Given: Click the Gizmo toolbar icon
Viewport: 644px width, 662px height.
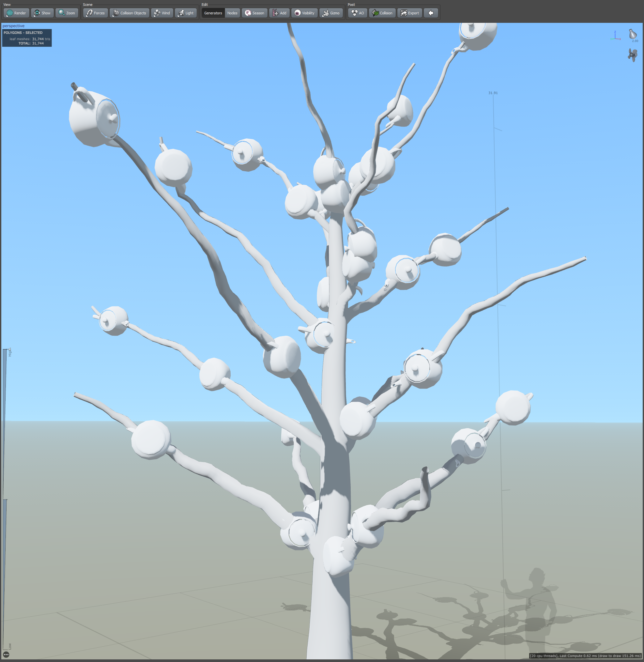Looking at the screenshot, I should [x=331, y=13].
